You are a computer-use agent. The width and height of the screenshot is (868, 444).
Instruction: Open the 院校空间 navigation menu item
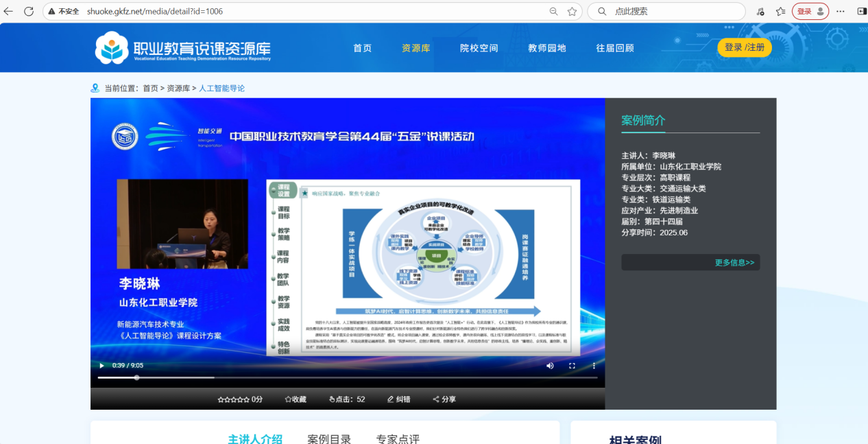479,48
